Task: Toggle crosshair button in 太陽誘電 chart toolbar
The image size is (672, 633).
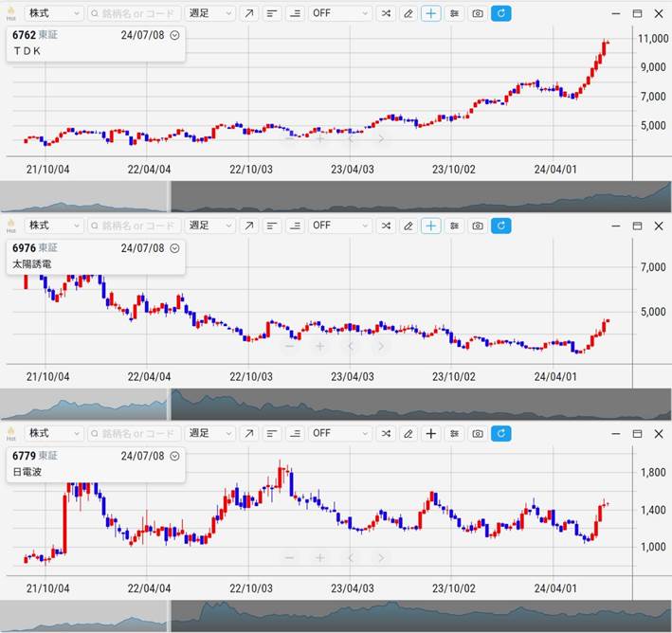Action: click(x=431, y=226)
